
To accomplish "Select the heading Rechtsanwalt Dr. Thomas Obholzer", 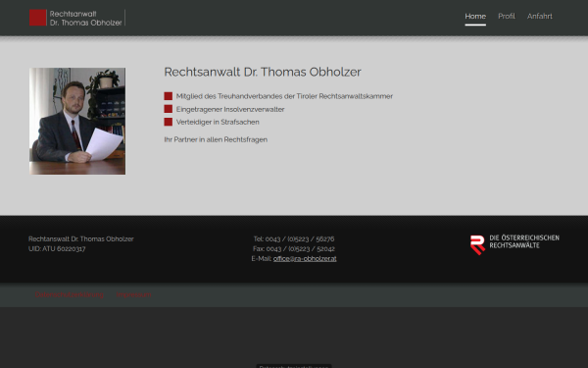I will (x=263, y=72).
